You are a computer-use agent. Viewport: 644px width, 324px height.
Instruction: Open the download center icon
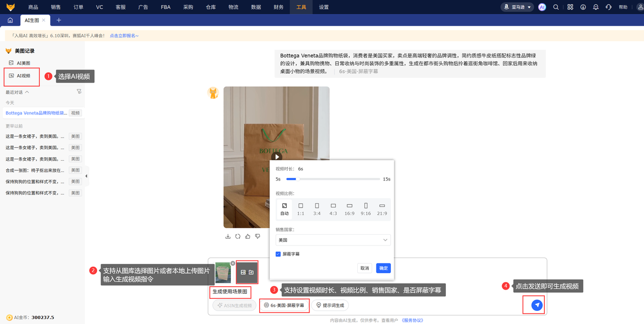point(583,7)
